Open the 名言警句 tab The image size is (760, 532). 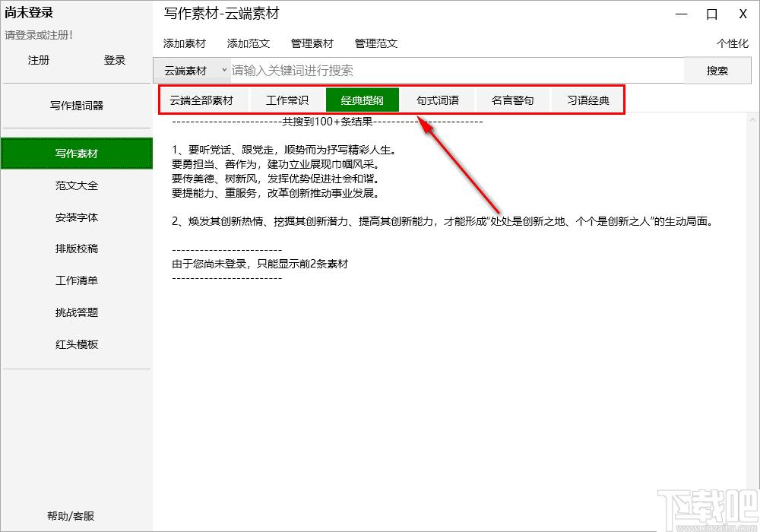[x=512, y=100]
